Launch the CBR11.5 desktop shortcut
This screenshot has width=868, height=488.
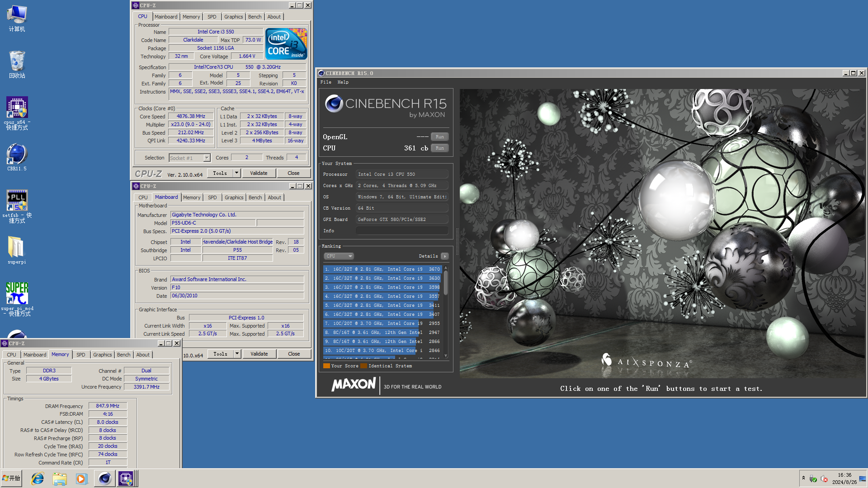coord(17,157)
